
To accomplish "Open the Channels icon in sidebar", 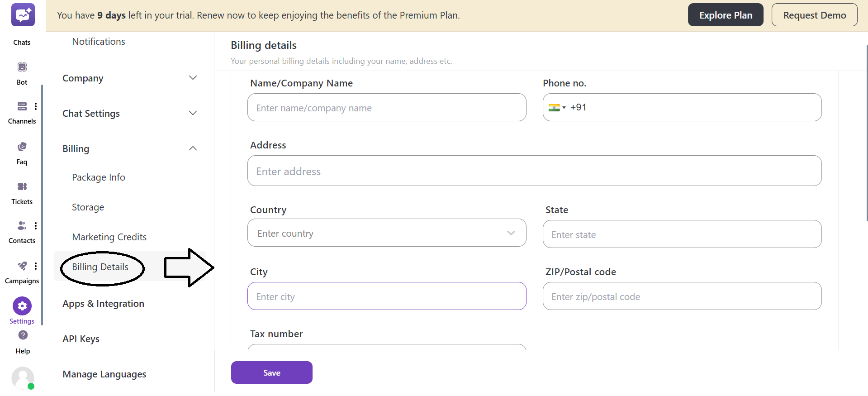I will click(x=22, y=106).
